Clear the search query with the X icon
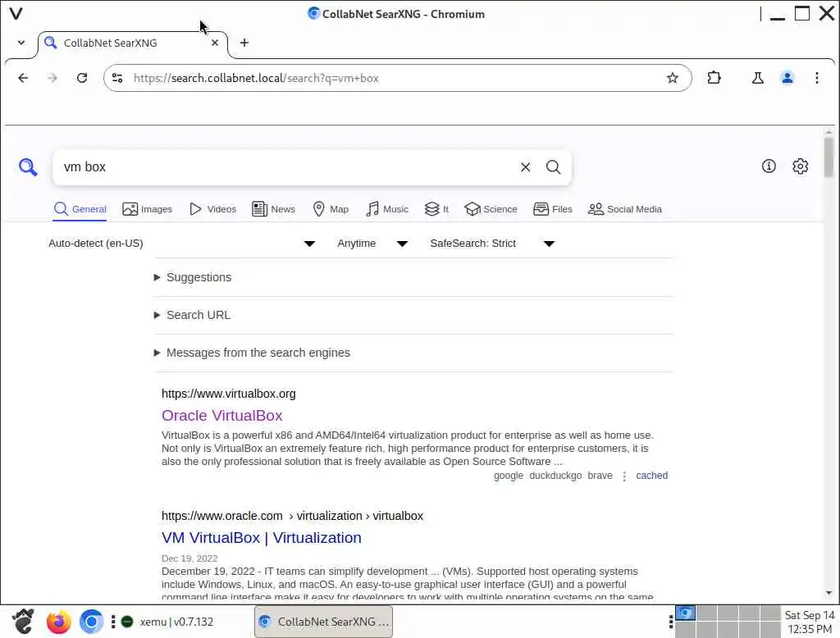Screen dimensions: 840x638 coord(526,167)
